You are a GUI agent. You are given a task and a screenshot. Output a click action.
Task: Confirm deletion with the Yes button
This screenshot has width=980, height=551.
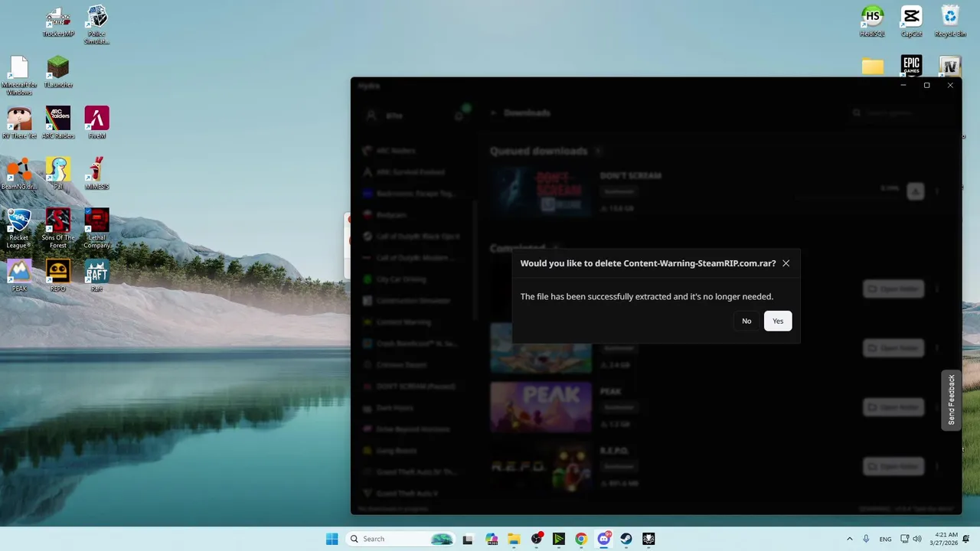click(x=778, y=321)
